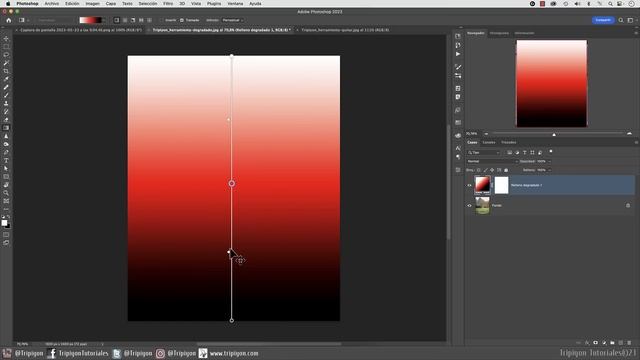640x360 pixels.
Task: Select the Lasso tool
Action: 6,55
